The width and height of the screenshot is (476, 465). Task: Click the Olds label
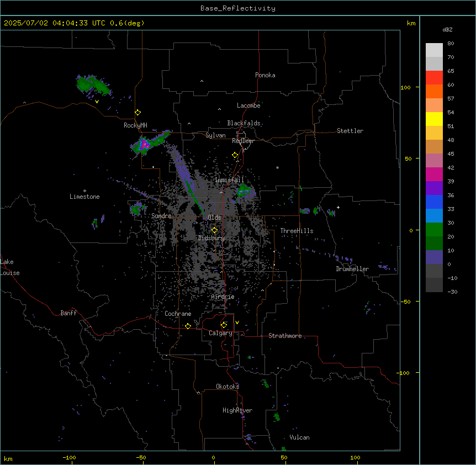tap(214, 218)
